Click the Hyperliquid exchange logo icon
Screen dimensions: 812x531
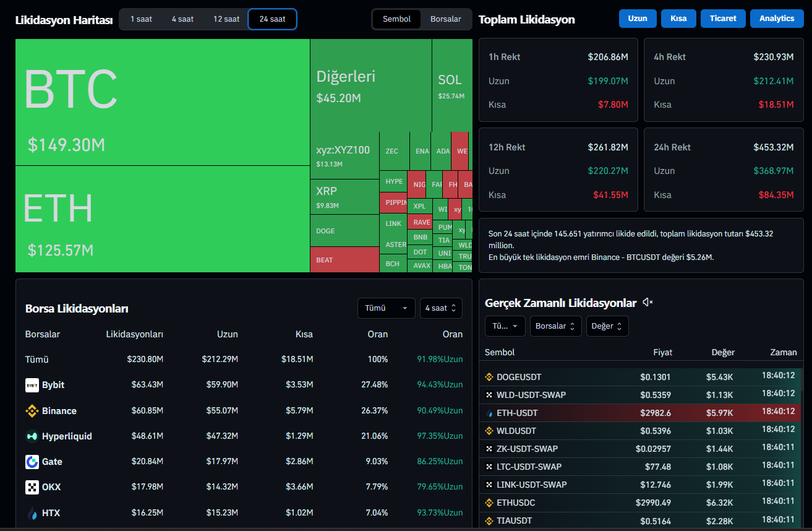coord(32,436)
